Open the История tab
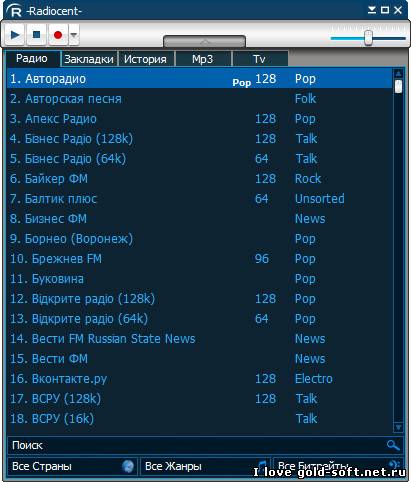411x482 pixels. 145,59
